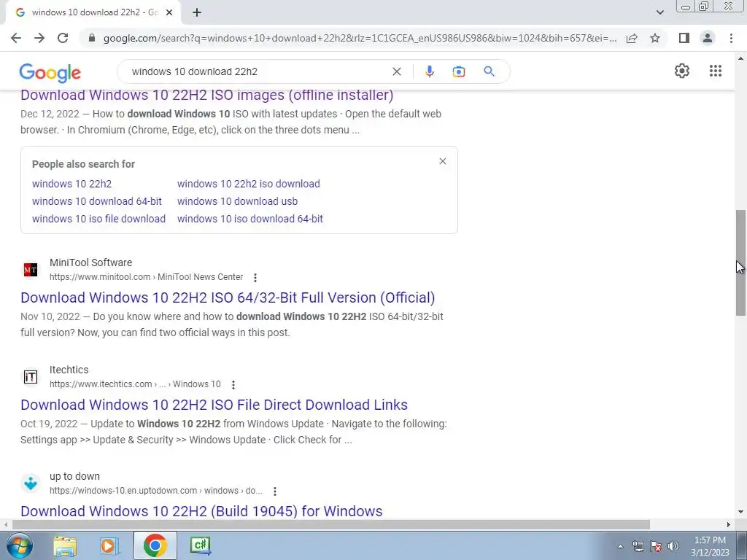Open Windows Explorer from taskbar
The height and width of the screenshot is (560, 747).
[65, 545]
